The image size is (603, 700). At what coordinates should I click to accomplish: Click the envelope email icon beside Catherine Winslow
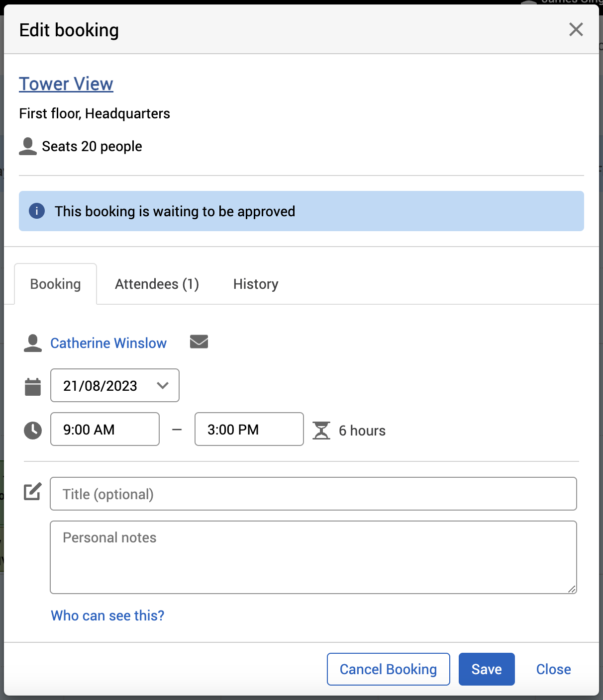click(x=199, y=342)
